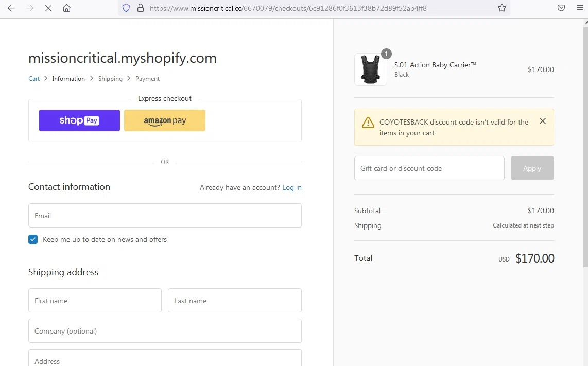Click the warning triangle icon

point(368,122)
